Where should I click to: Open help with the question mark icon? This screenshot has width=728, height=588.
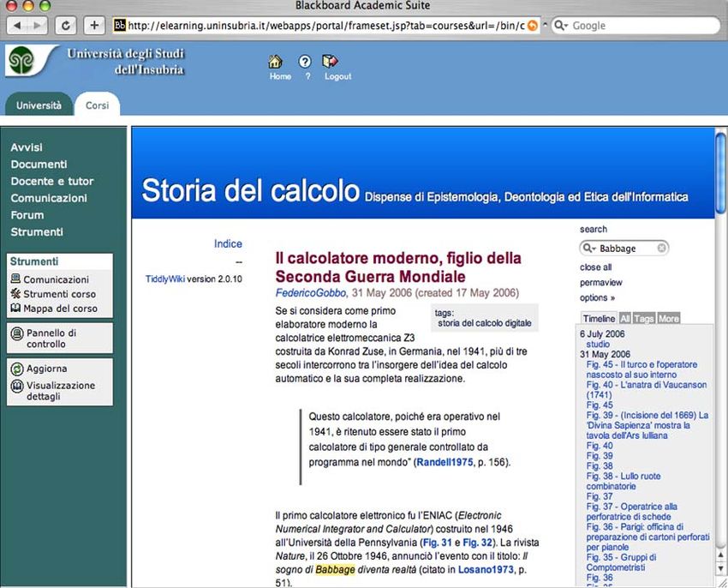(305, 62)
